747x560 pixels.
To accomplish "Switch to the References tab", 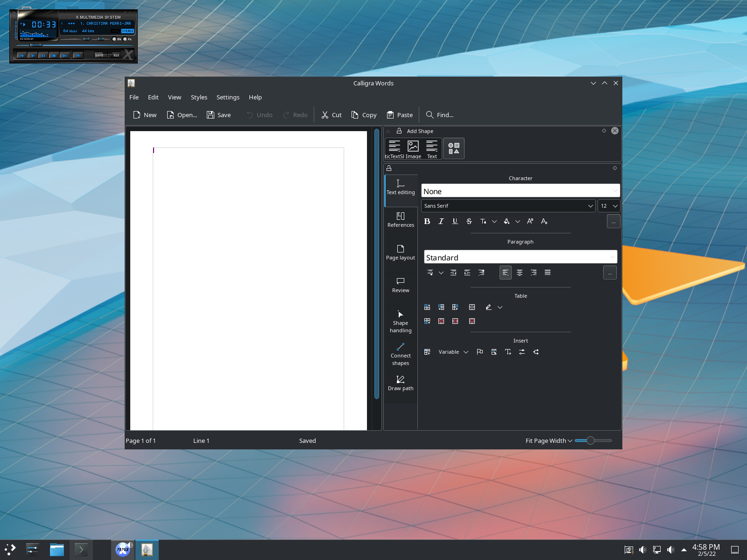I will [x=401, y=220].
